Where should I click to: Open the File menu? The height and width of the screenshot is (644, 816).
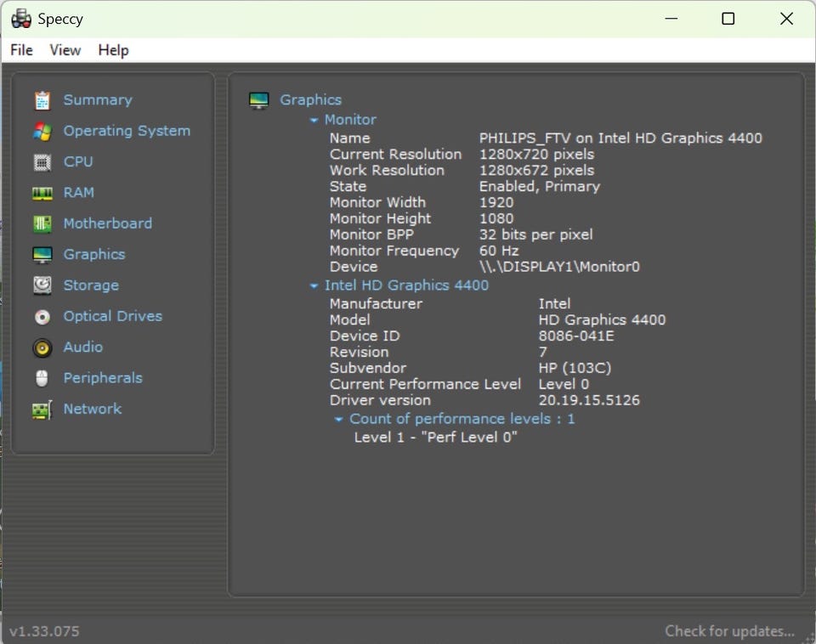pos(21,50)
